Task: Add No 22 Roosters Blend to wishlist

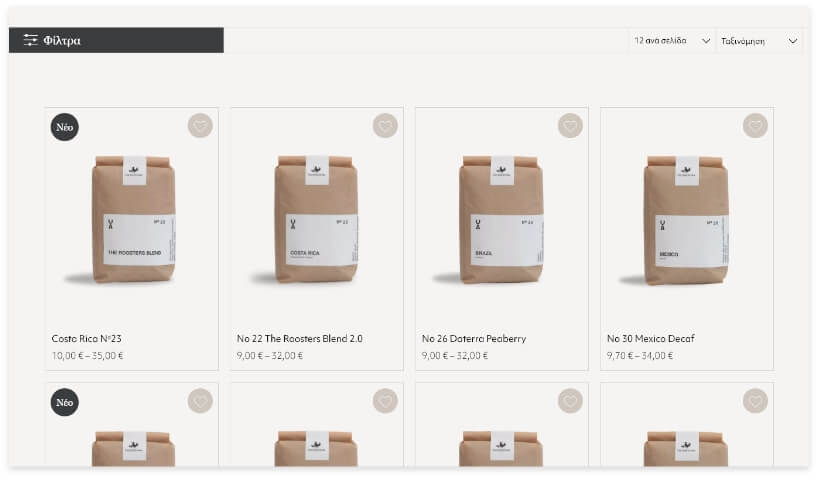Action: pos(386,126)
